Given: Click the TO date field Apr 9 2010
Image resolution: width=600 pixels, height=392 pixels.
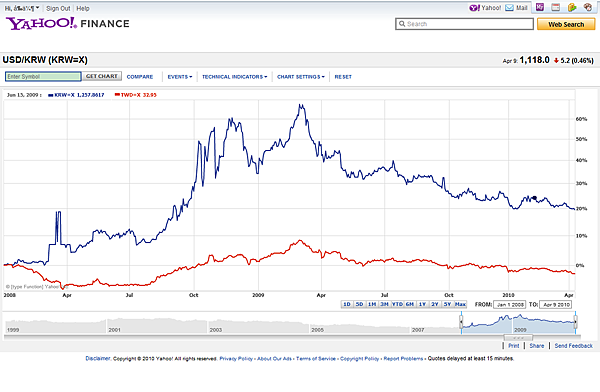Looking at the screenshot, I should pos(556,305).
